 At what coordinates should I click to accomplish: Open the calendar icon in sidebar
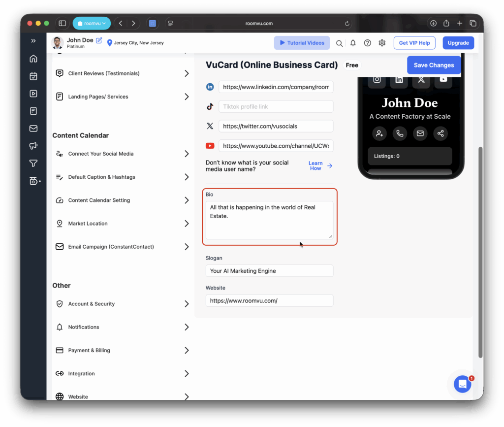pyautogui.click(x=33, y=76)
